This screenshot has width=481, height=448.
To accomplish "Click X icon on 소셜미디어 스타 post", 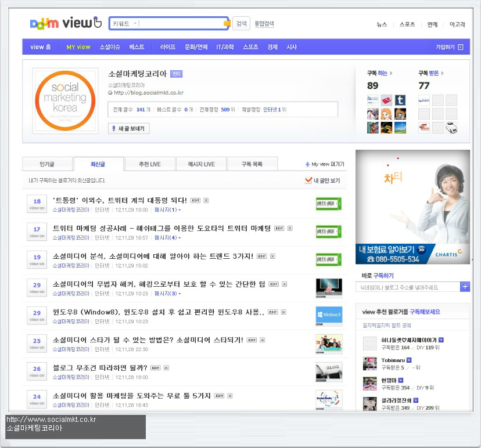I will [263, 340].
